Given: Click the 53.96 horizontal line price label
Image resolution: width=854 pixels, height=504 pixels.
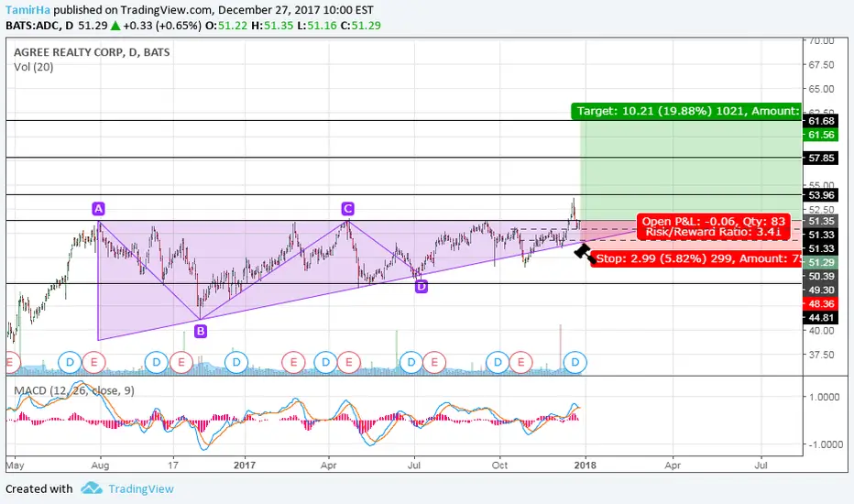Looking at the screenshot, I should [821, 195].
